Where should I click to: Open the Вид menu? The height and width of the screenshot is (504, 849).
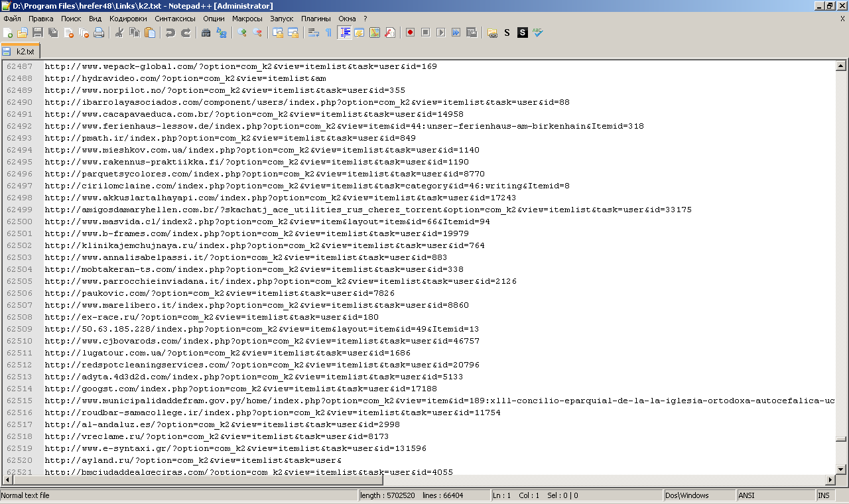tap(96, 19)
